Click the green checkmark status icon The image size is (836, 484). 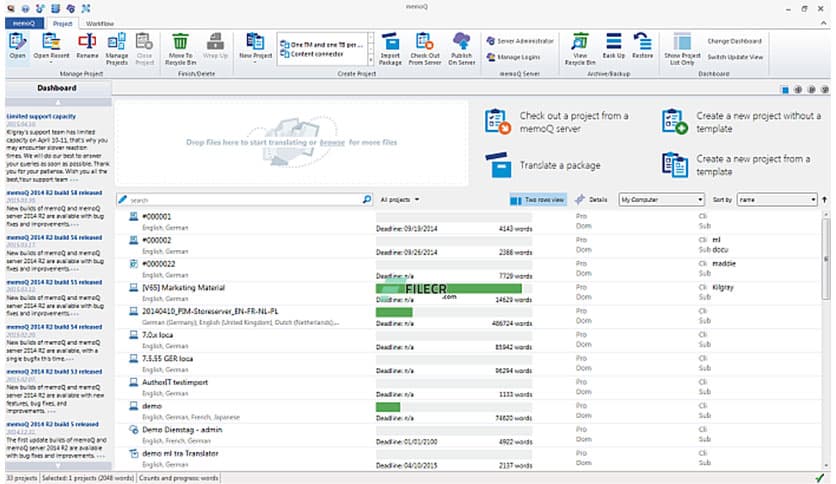(819, 478)
